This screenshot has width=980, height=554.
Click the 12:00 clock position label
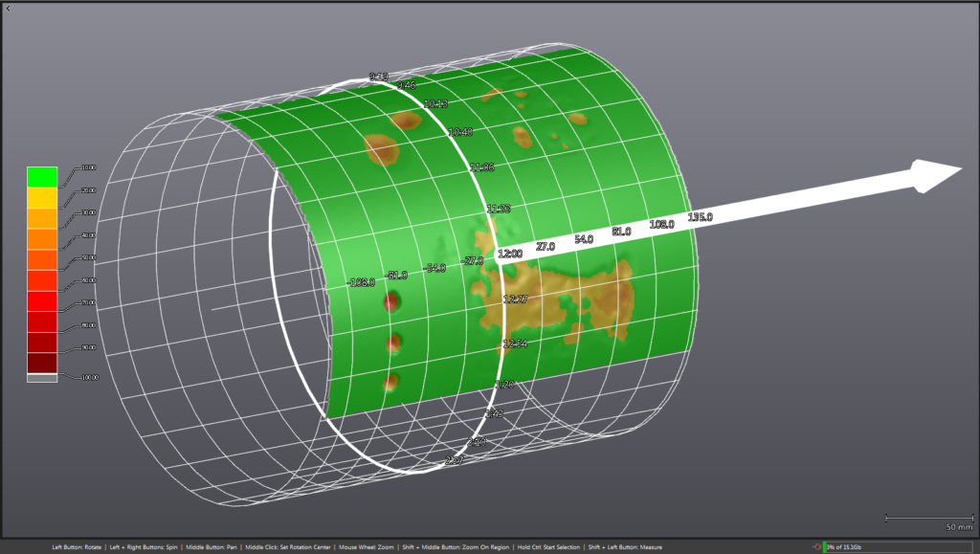click(509, 254)
